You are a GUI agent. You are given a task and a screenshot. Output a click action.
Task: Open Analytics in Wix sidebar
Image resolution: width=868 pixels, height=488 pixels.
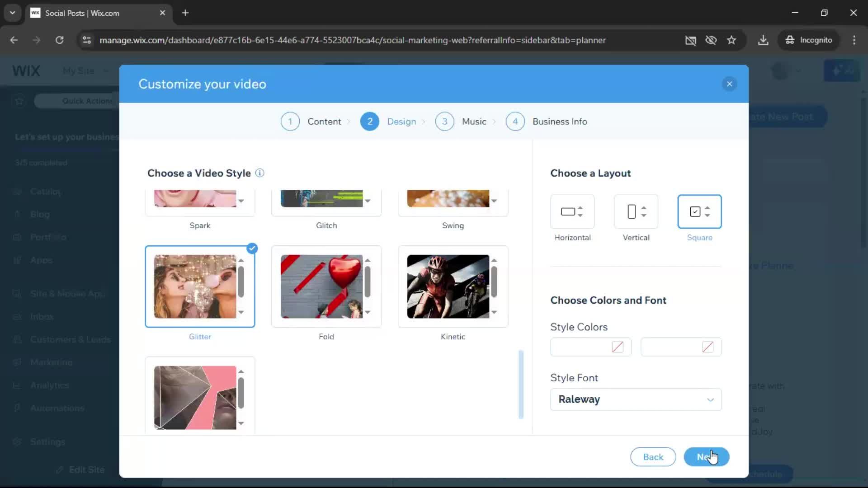50,385
